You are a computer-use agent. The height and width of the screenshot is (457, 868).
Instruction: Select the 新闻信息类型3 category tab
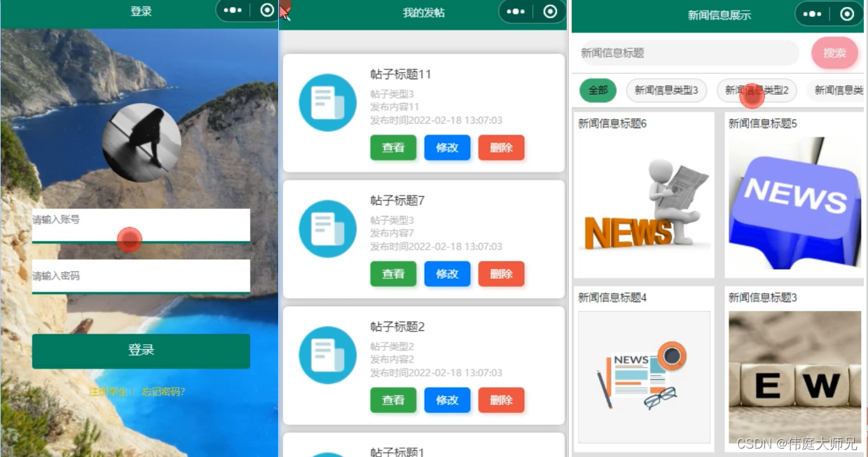[666, 90]
